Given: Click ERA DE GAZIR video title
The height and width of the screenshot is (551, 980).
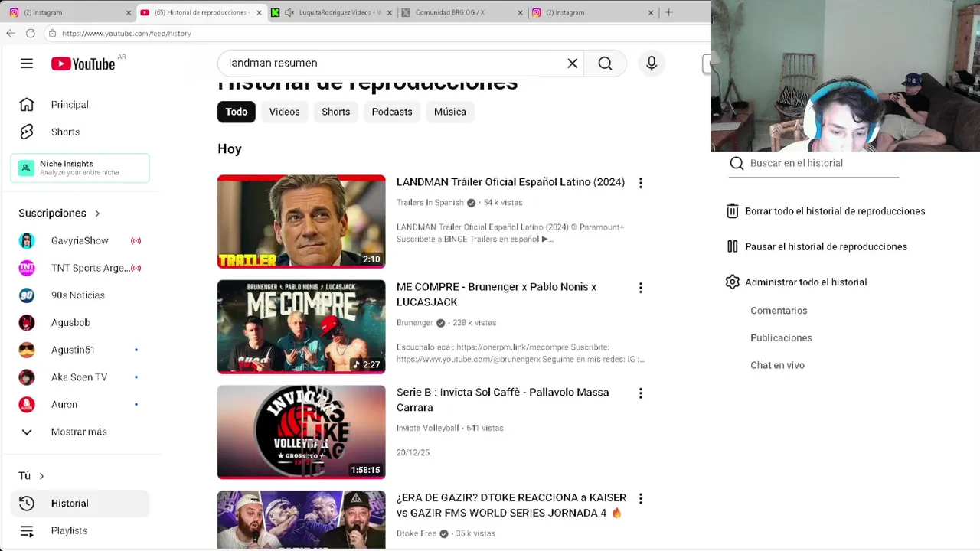Looking at the screenshot, I should click(511, 505).
